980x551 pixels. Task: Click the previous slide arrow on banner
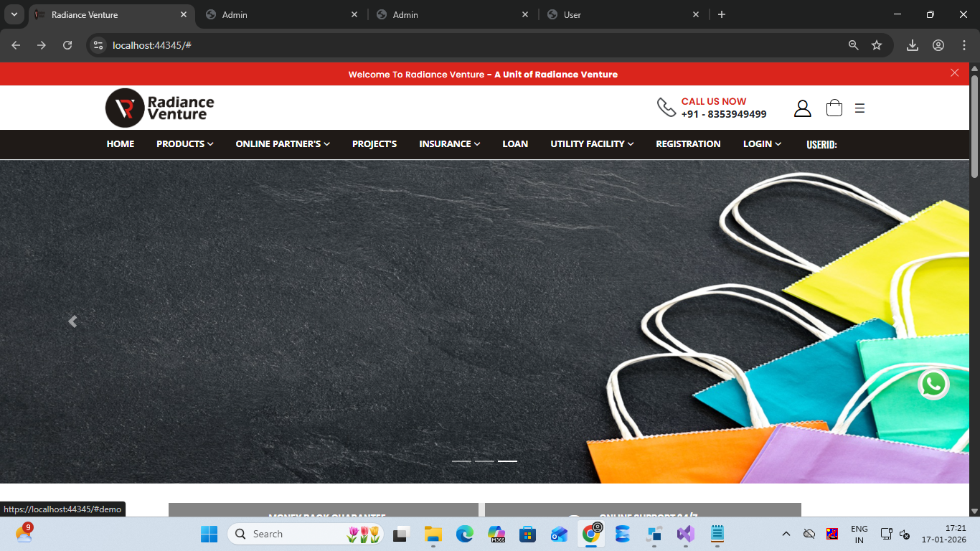72,321
